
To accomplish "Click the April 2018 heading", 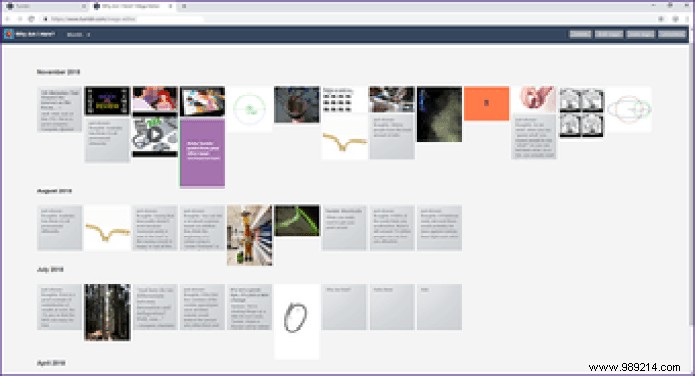I will point(51,363).
